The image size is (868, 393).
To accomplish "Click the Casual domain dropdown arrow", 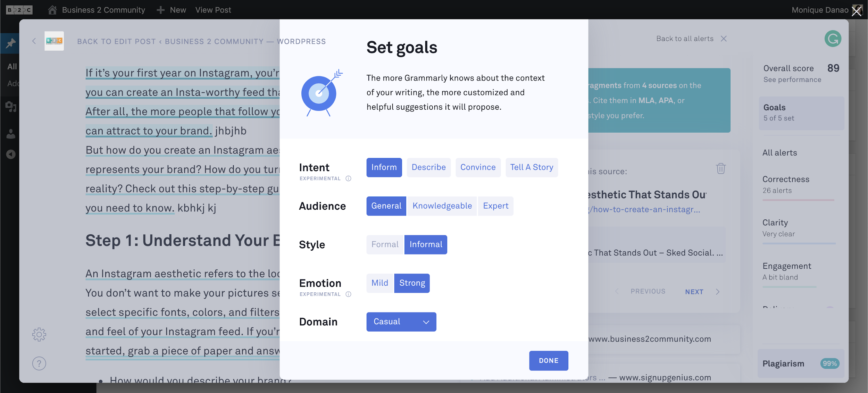I will 425,321.
